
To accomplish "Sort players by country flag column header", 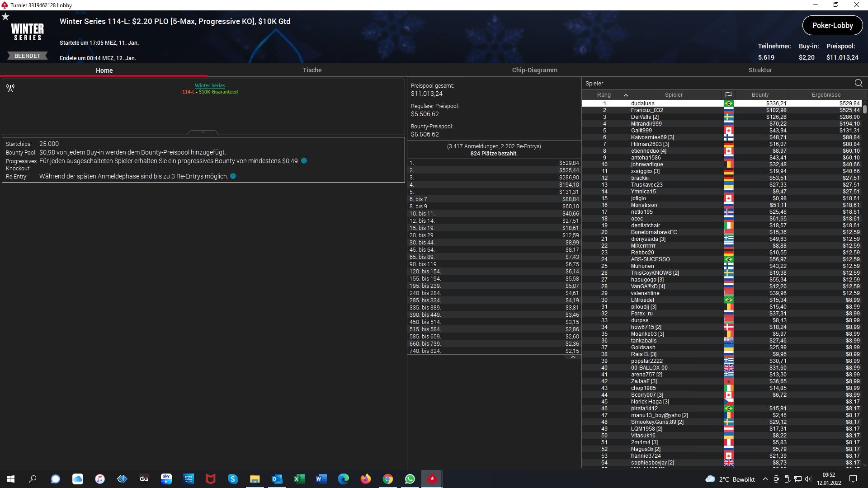I will (x=728, y=95).
